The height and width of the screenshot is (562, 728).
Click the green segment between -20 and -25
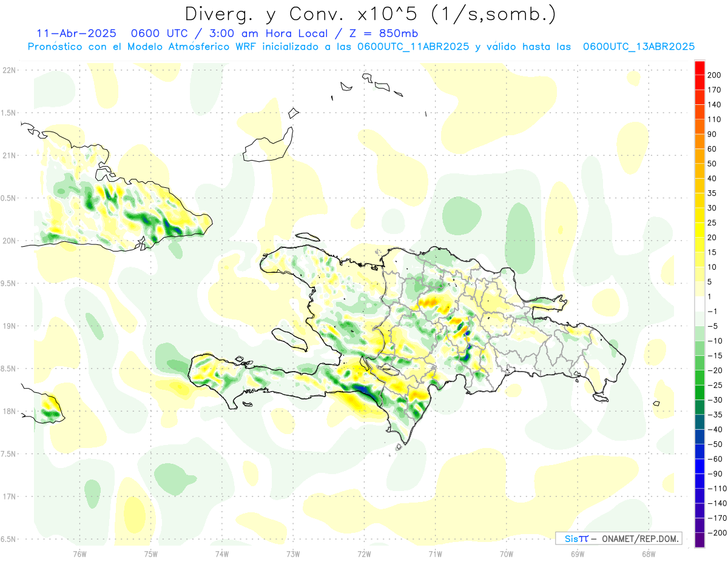coord(699,378)
